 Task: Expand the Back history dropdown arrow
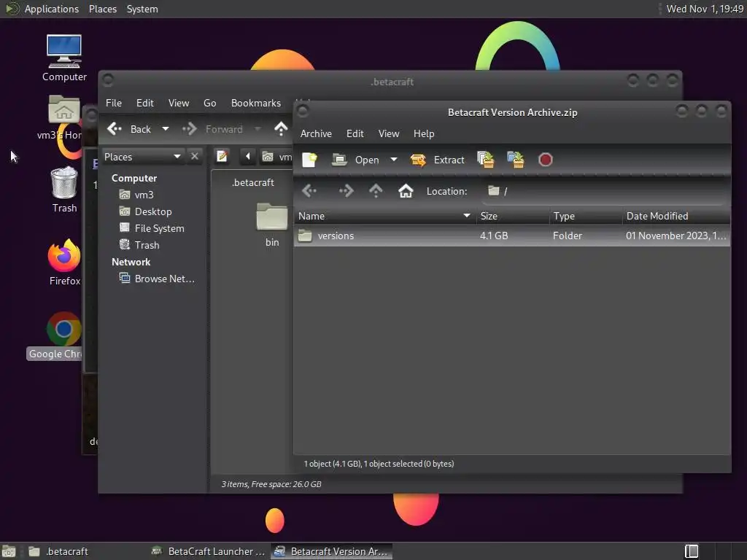[x=166, y=129]
